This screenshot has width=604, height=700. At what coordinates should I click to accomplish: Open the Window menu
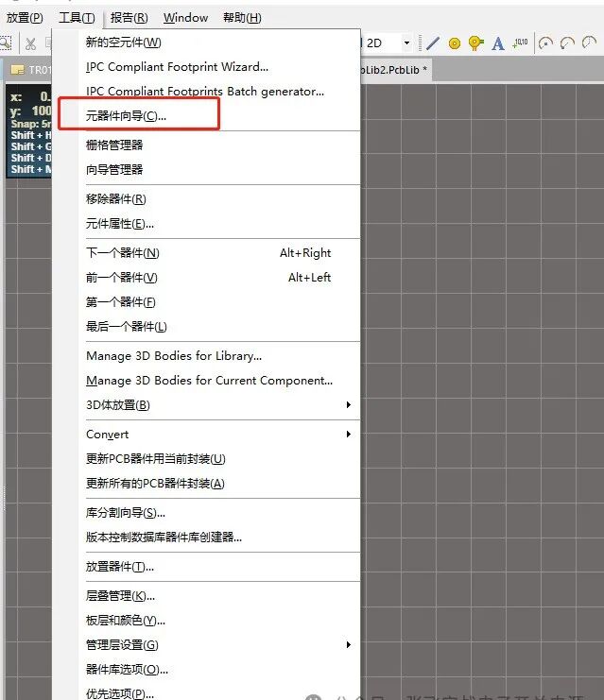tap(185, 18)
